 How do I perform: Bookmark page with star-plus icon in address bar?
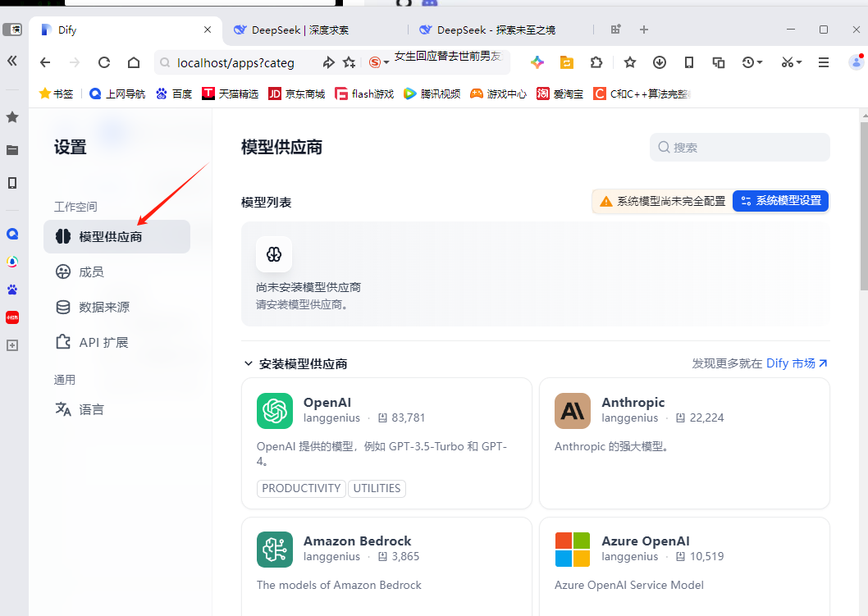pyautogui.click(x=349, y=62)
